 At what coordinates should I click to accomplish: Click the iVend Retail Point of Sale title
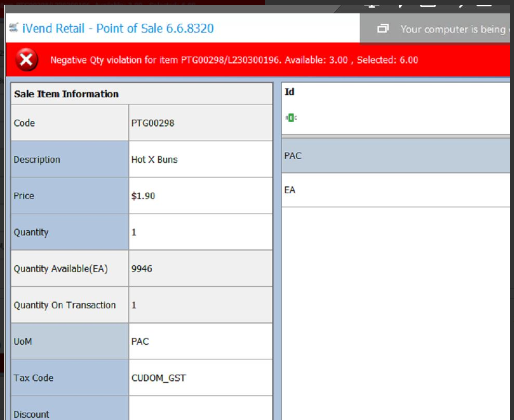(x=118, y=28)
